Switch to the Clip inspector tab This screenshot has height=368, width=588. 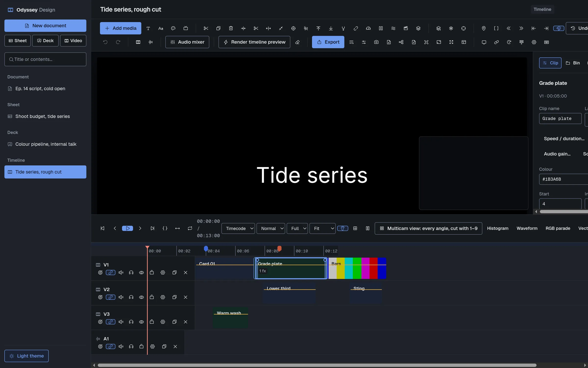pyautogui.click(x=550, y=63)
